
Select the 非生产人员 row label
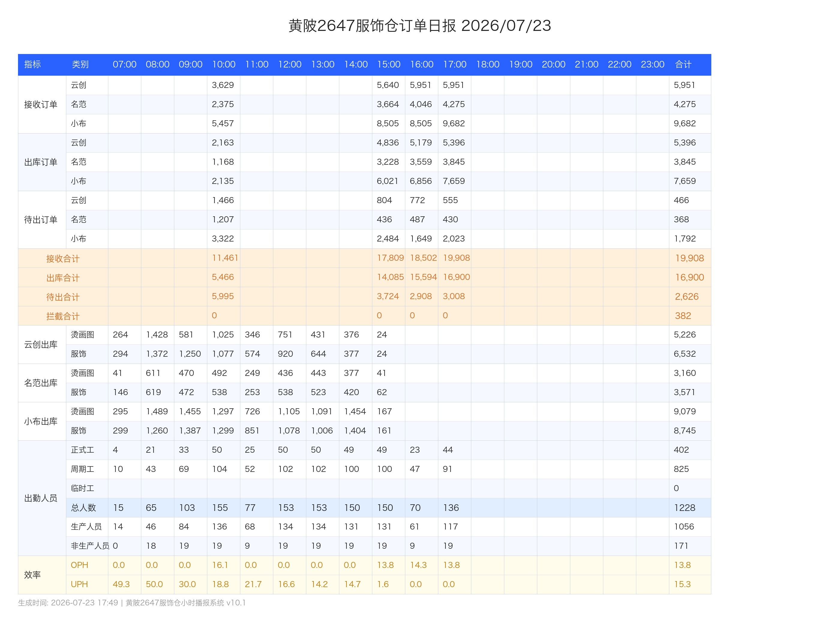[90, 546]
